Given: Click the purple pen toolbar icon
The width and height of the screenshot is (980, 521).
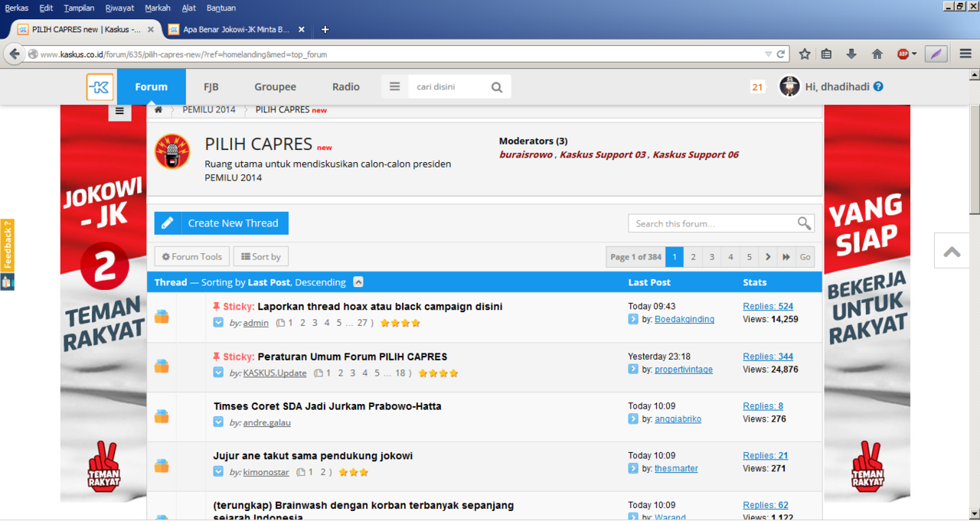Looking at the screenshot, I should pyautogui.click(x=936, y=54).
